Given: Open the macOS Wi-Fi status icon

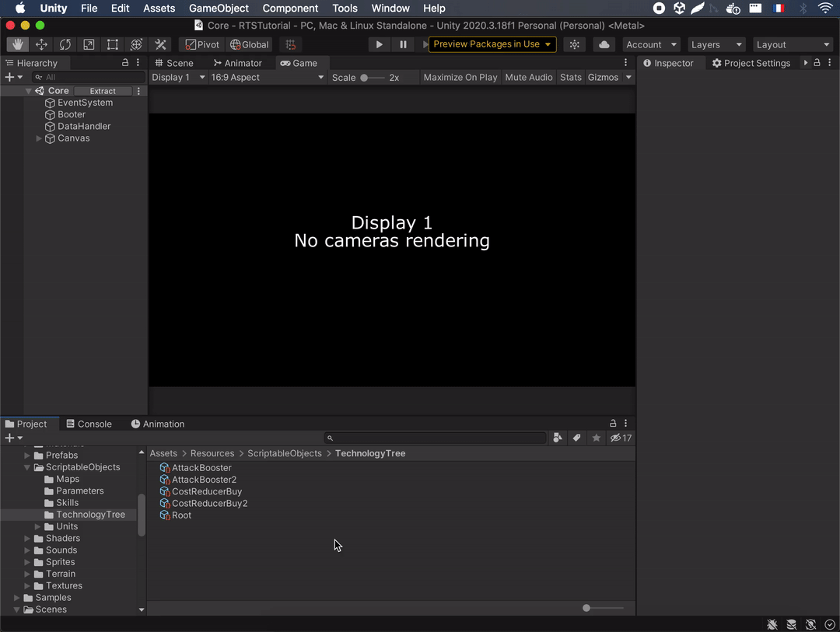Looking at the screenshot, I should click(825, 8).
